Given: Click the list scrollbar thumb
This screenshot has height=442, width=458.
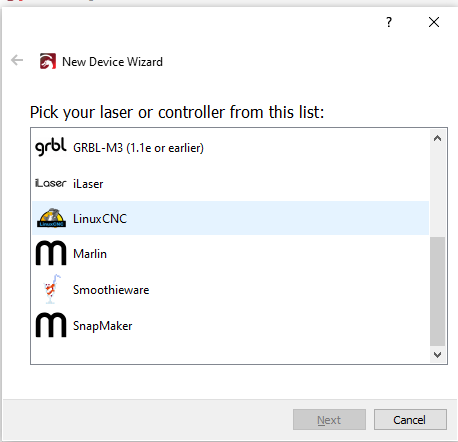Looking at the screenshot, I should pos(437,291).
